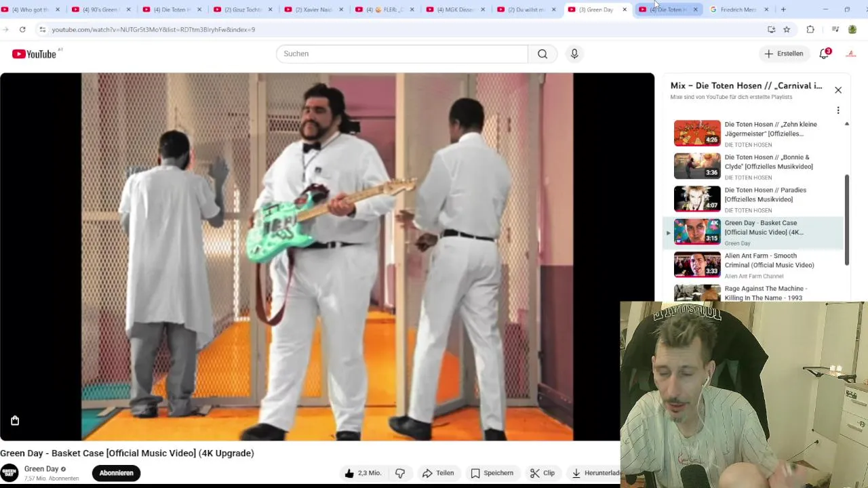Switch to the Who got th… tab
The width and height of the screenshot is (868, 488).
tap(31, 9)
